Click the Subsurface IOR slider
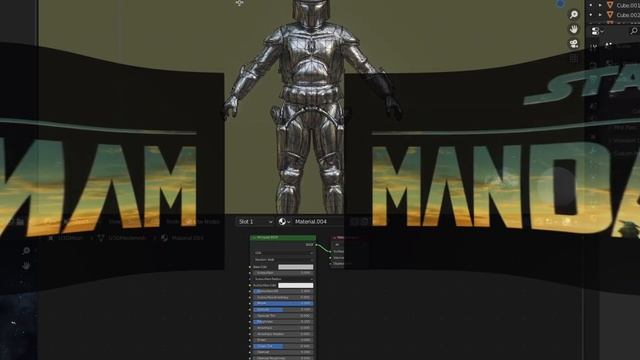 tap(283, 291)
